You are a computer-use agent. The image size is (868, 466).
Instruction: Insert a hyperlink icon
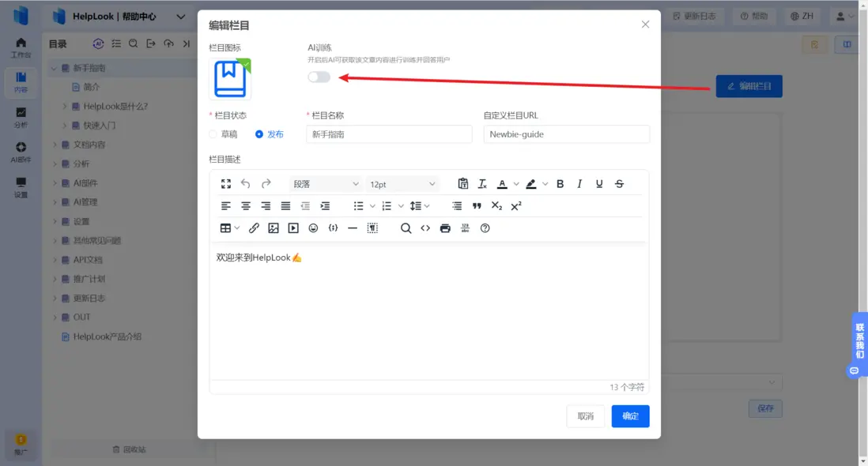(x=254, y=228)
